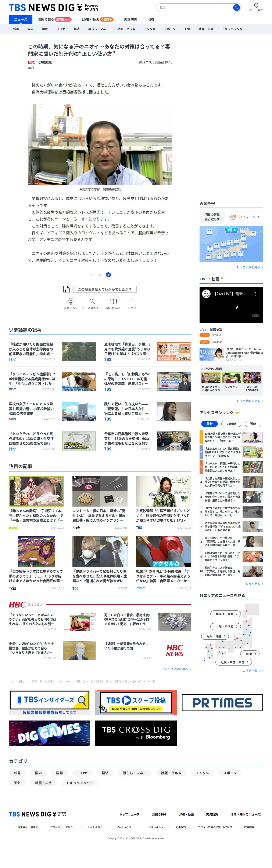This screenshot has height=868, width=272.
Task: Click the TBS NEWS DIG channel avatar on video
Action: pos(206,294)
